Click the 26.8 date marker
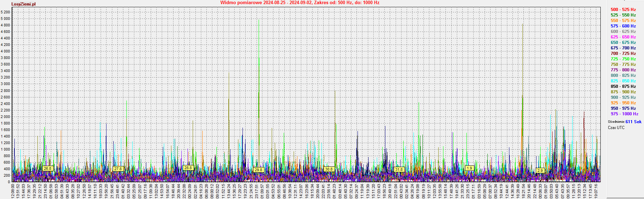The width and height of the screenshot is (644, 199). (x=47, y=168)
